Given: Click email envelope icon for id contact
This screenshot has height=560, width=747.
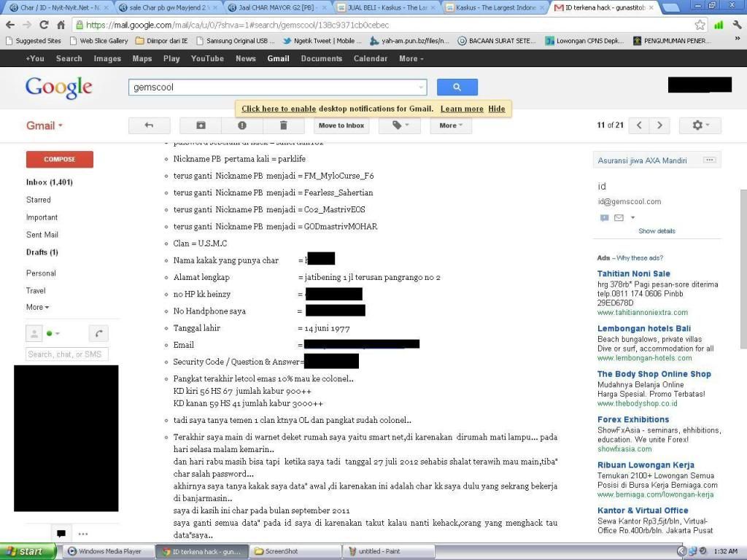Looking at the screenshot, I should click(x=619, y=217).
